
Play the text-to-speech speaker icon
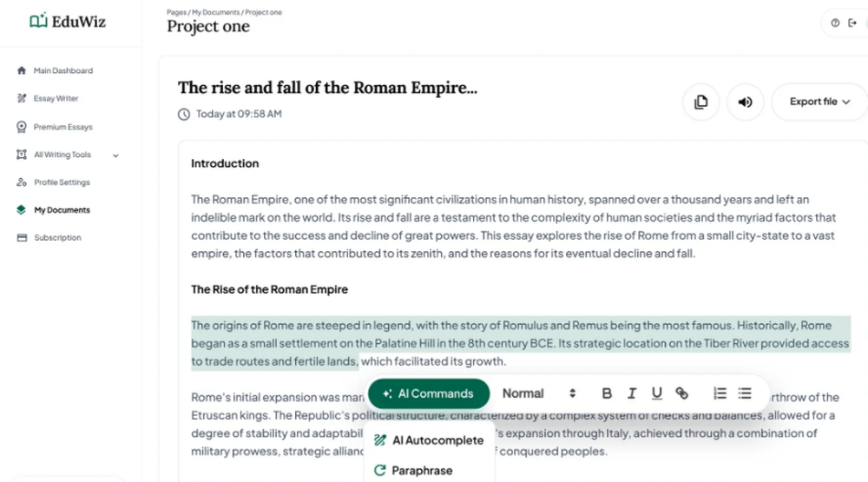(x=745, y=102)
